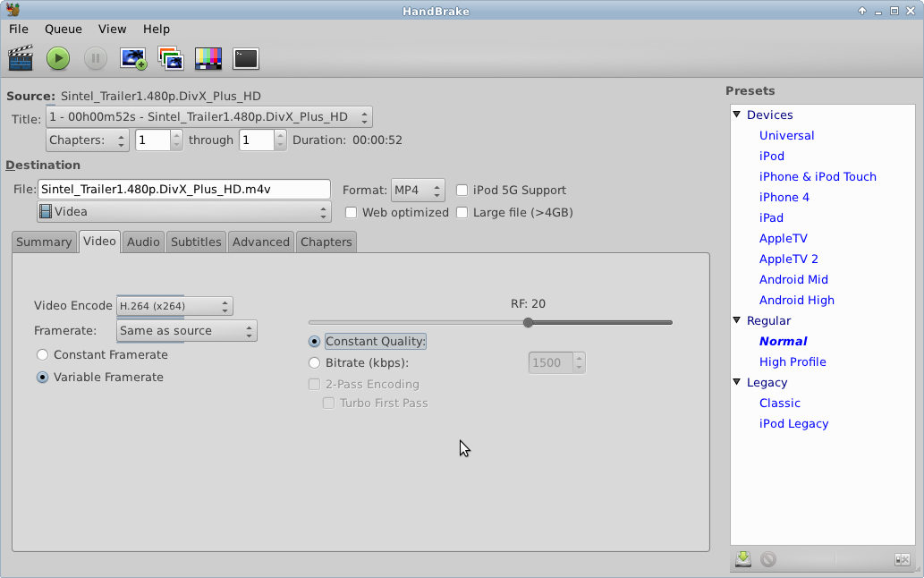Select the iPod Legacy preset
This screenshot has width=924, height=578.
pos(793,423)
